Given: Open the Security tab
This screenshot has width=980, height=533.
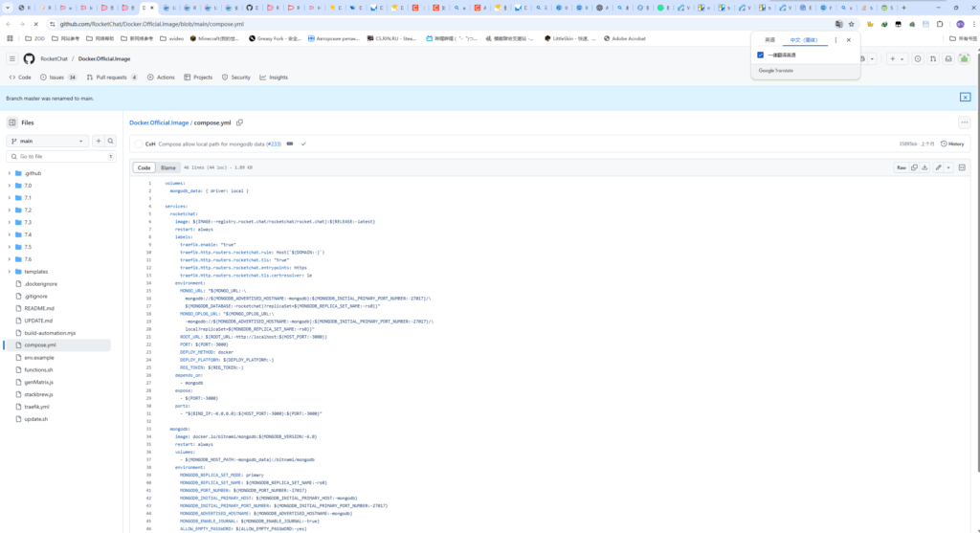Looking at the screenshot, I should click(236, 78).
